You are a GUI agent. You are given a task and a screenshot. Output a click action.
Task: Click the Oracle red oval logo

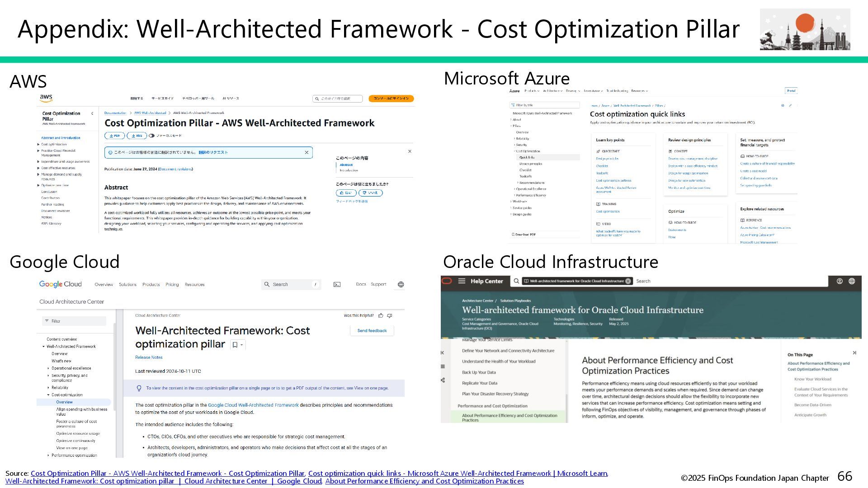pos(447,281)
